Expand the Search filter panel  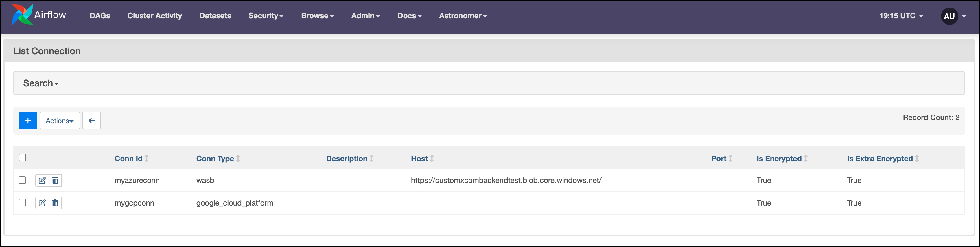coord(41,83)
